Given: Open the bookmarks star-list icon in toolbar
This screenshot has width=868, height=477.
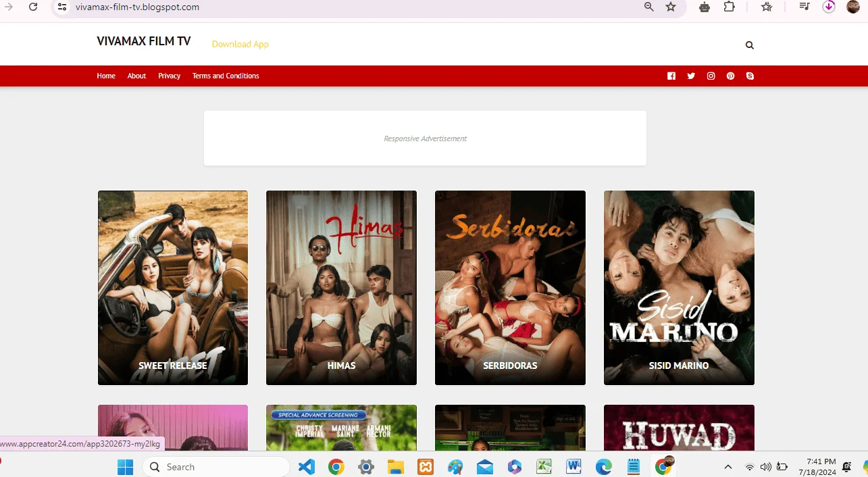Looking at the screenshot, I should point(767,7).
